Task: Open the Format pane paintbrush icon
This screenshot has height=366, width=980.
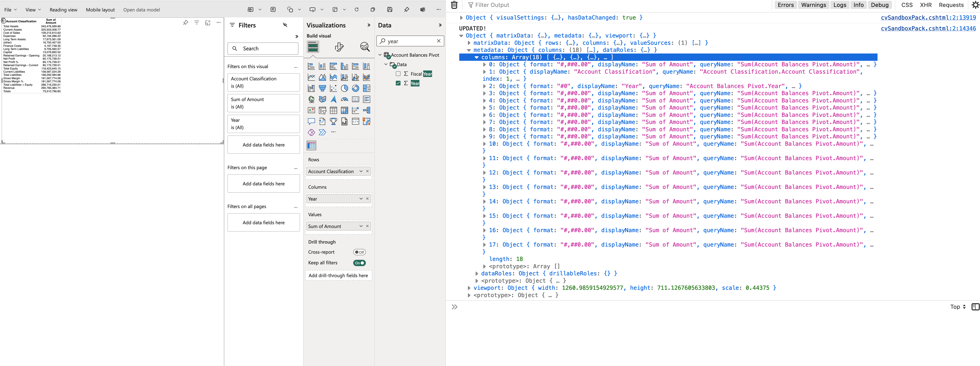Action: (339, 46)
